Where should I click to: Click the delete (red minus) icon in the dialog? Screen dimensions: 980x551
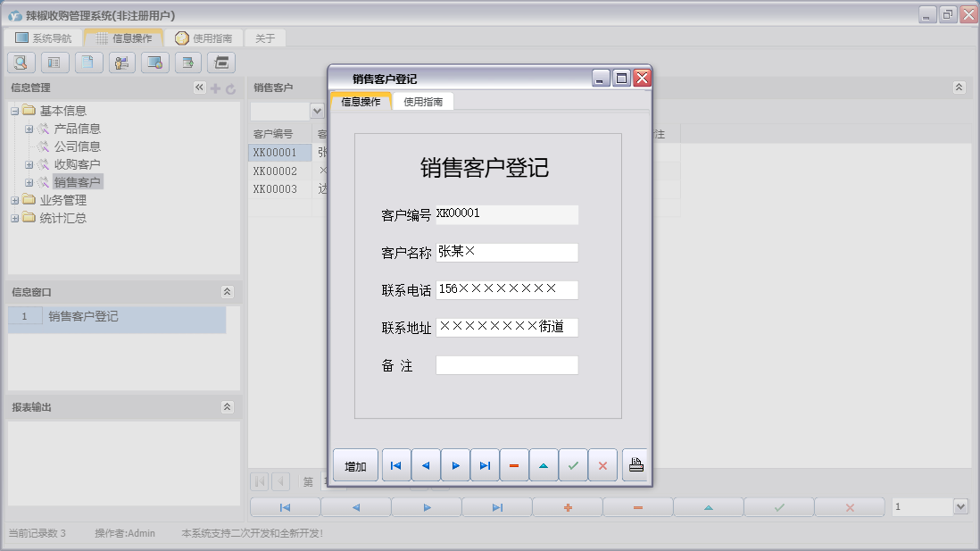(514, 464)
